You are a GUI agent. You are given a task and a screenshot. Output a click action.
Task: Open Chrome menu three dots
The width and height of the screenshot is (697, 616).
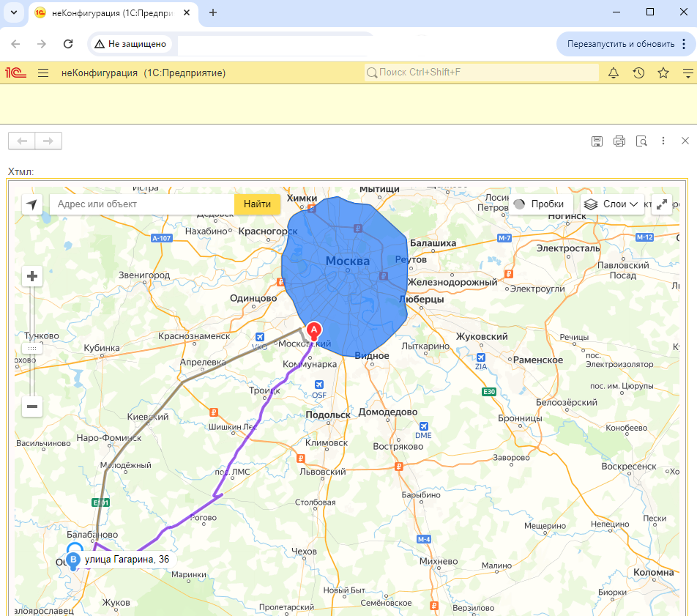[x=684, y=44]
